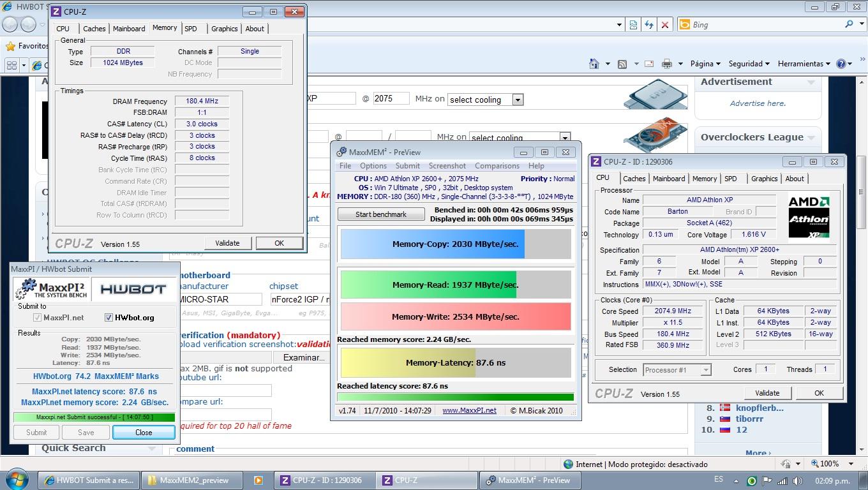Show hidden system tray icons arrow
Screen dimensions: 868x490
(x=735, y=481)
